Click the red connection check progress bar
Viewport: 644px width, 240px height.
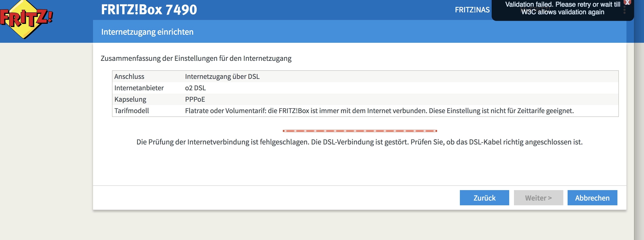pyautogui.click(x=360, y=131)
